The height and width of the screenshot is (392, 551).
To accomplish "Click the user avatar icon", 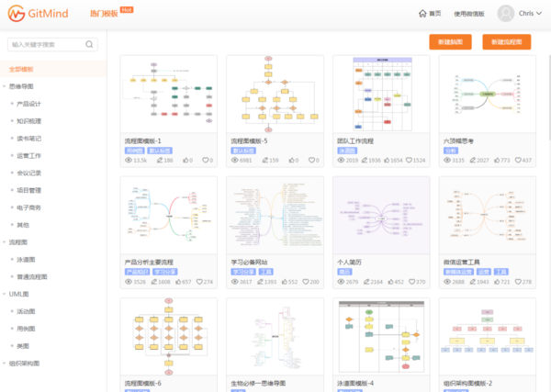I will click(x=506, y=14).
